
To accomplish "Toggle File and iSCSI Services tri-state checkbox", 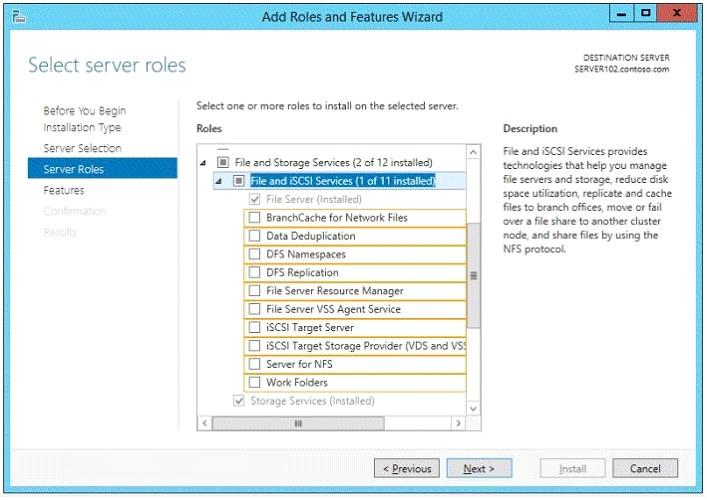I will [x=239, y=181].
